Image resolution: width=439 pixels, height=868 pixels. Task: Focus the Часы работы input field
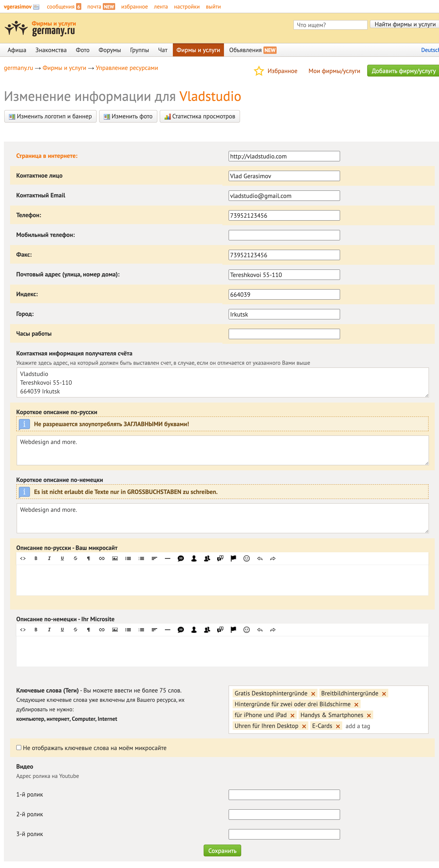[284, 334]
